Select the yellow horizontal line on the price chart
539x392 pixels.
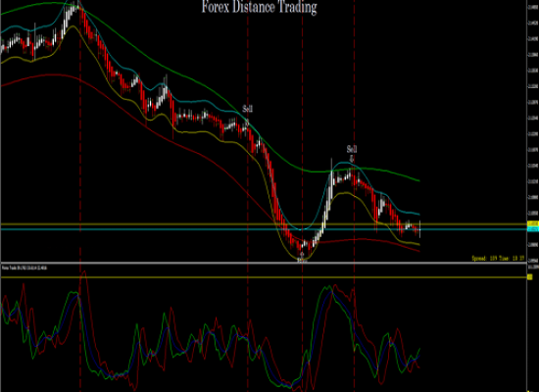pos(264,224)
